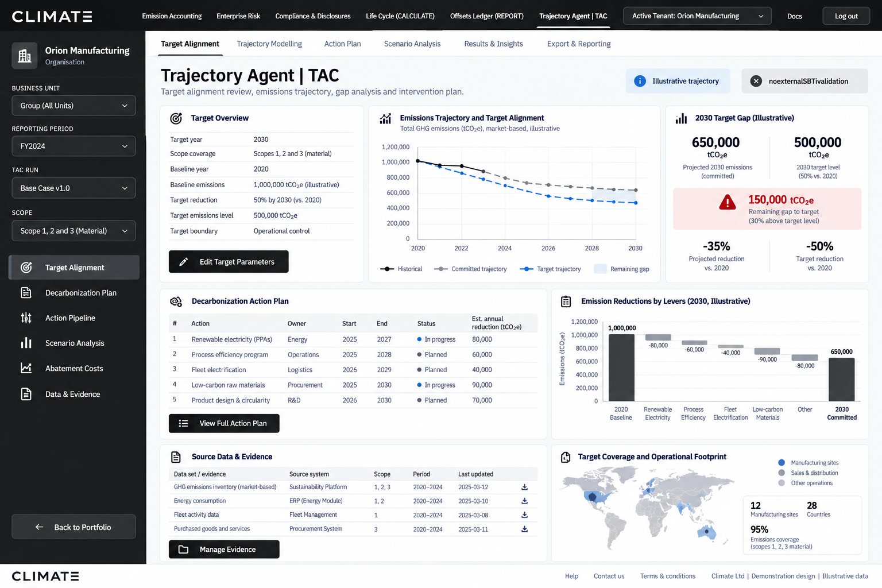This screenshot has height=588, width=882.
Task: Click the Decarbonization Plan document icon
Action: [26, 293]
